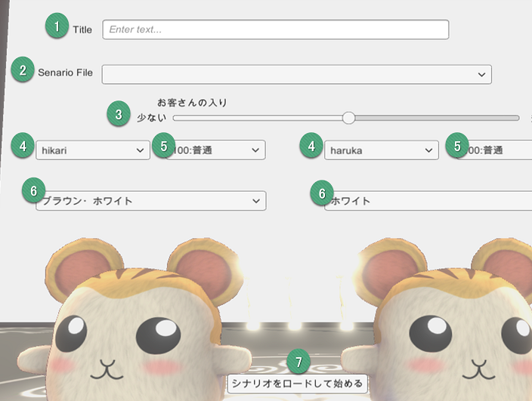532x401 pixels.
Task: Open the ホワイト color dropdown
Action: 428,201
